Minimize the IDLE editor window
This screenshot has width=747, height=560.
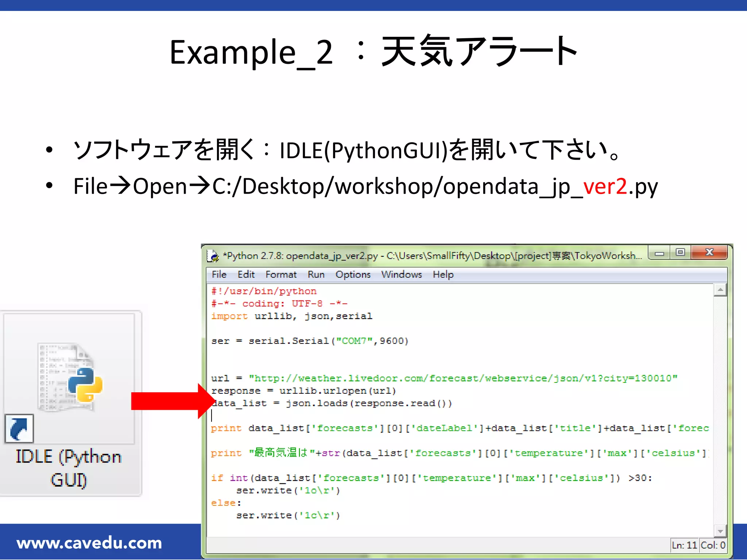tap(659, 253)
